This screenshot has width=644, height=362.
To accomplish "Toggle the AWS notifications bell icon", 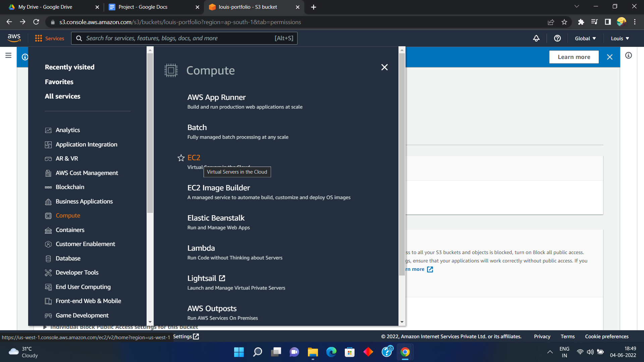I will tap(536, 39).
